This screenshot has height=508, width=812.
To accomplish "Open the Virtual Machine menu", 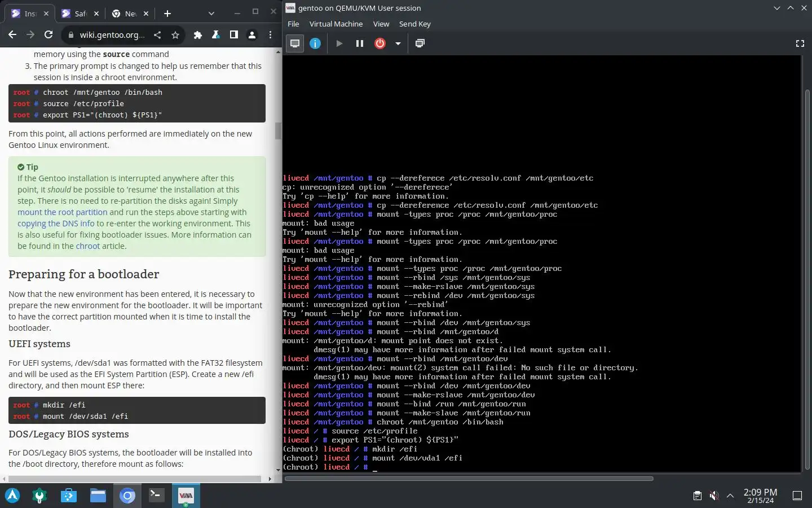I will [x=336, y=24].
